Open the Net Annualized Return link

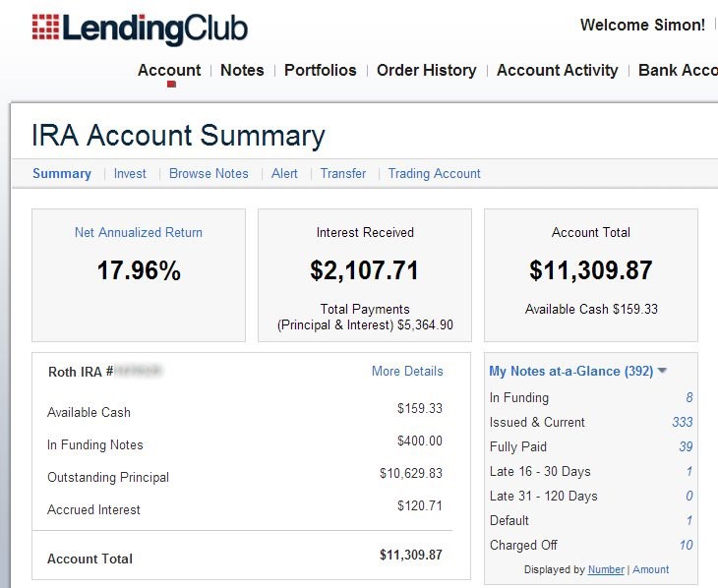[x=139, y=232]
